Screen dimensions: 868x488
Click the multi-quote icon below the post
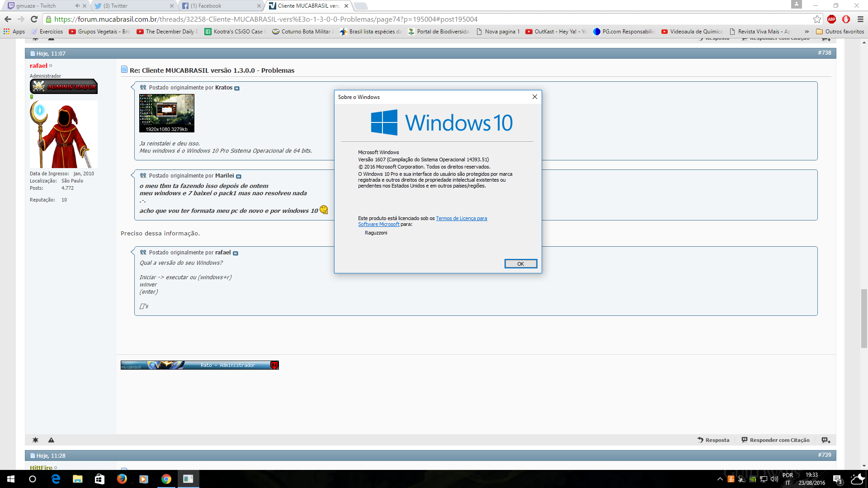pos(826,440)
